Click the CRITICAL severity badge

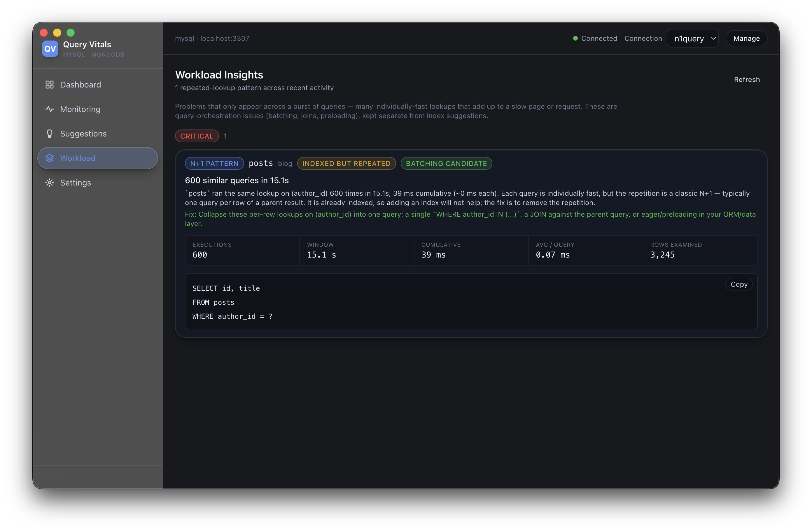pos(197,136)
